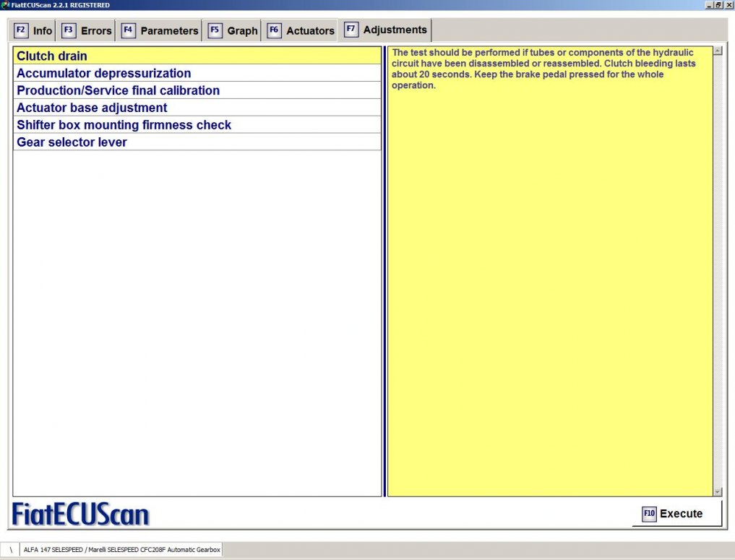Image resolution: width=735 pixels, height=560 pixels.
Task: Click the F3 key icon beside Errors
Action: (x=69, y=30)
